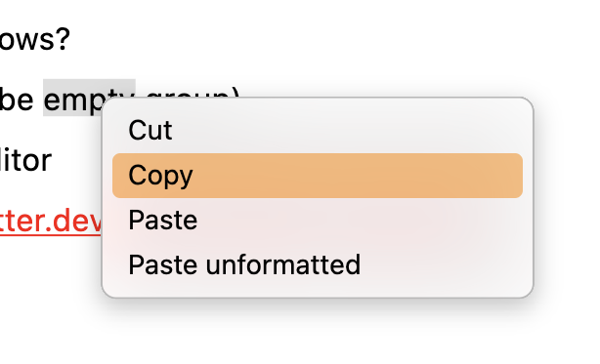The height and width of the screenshot is (364, 600).
Task: Click the word "be" before the selection
Action: point(17,99)
